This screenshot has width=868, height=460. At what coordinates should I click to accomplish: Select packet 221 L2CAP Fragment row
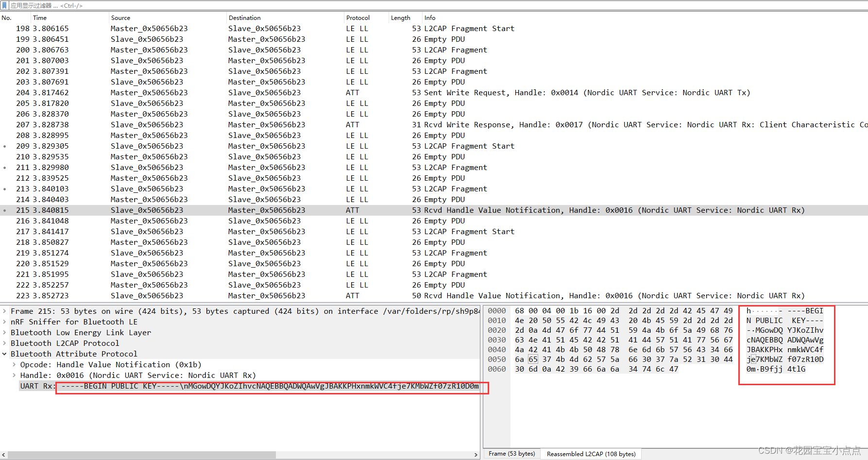point(434,274)
